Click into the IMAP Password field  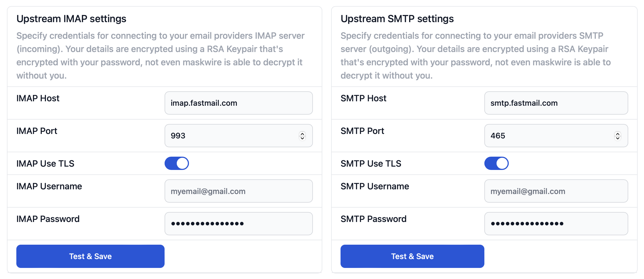click(238, 224)
